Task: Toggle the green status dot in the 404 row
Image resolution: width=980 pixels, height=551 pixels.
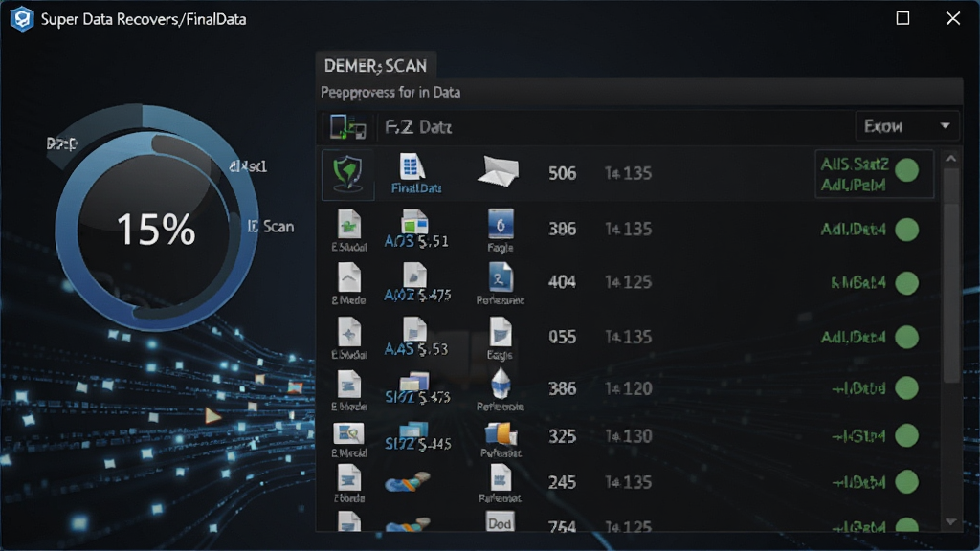Action: (x=907, y=283)
